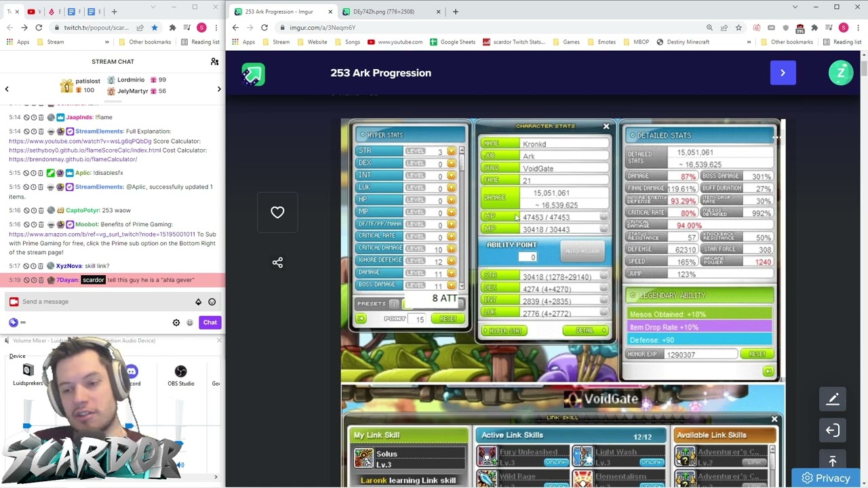This screenshot has width=868, height=488.
Task: Click the OBS Studio icon in Volume Mixer
Action: coord(180,371)
